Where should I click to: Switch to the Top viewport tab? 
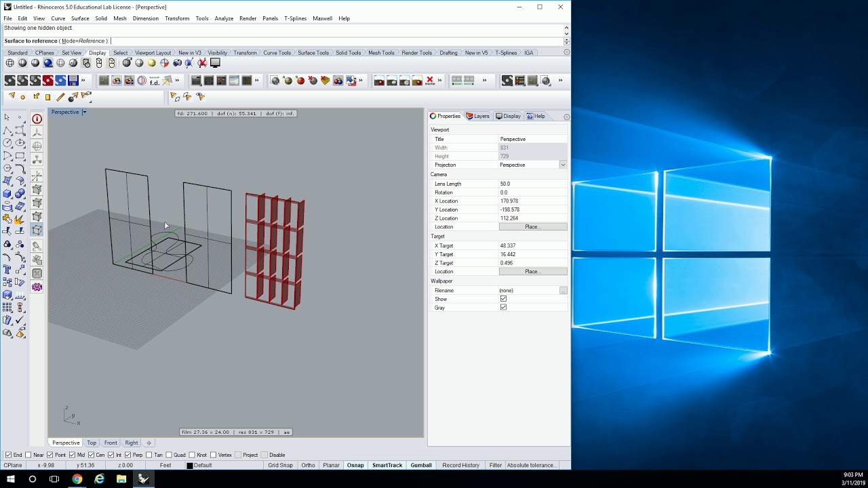92,443
